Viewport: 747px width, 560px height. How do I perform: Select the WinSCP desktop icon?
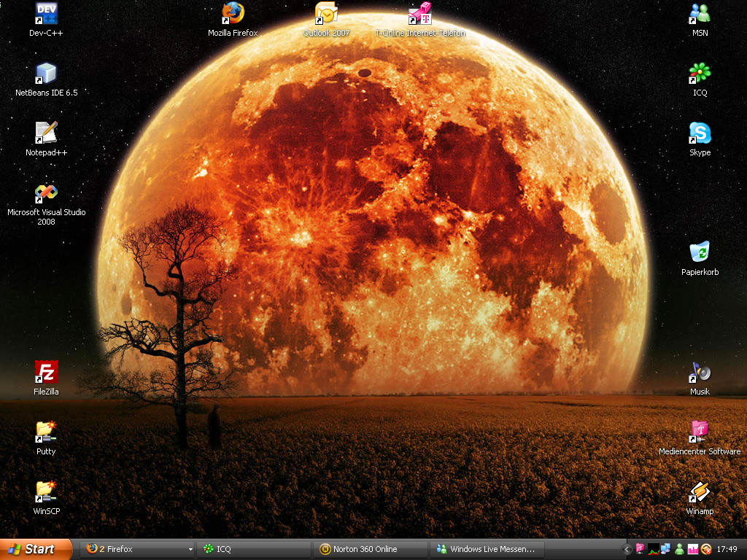(x=46, y=492)
